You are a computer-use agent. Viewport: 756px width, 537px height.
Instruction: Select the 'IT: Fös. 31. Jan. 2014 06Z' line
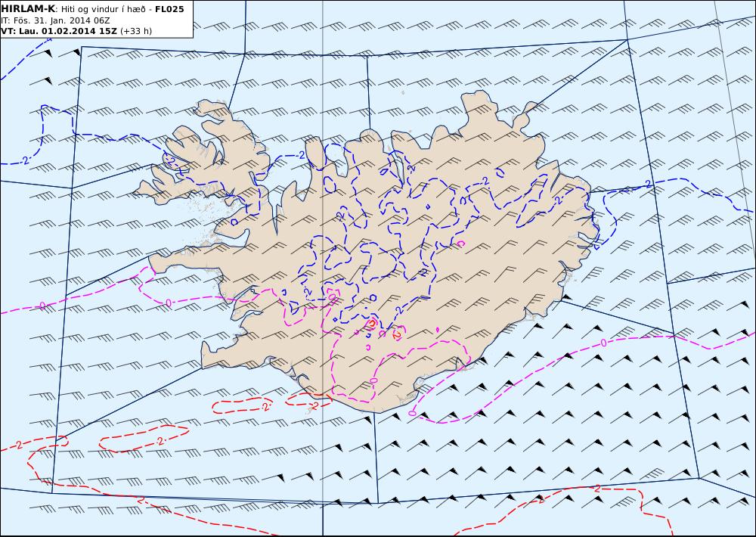tap(55, 20)
